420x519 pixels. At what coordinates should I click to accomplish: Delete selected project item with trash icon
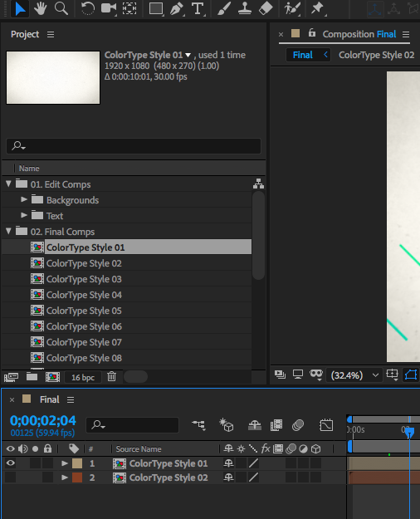tap(111, 377)
